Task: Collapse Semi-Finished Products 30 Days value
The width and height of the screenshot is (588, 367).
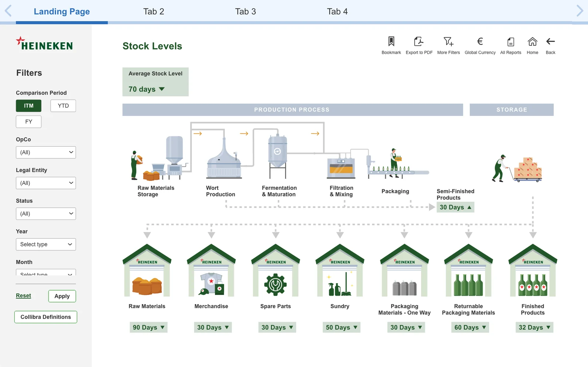Action: pos(455,207)
